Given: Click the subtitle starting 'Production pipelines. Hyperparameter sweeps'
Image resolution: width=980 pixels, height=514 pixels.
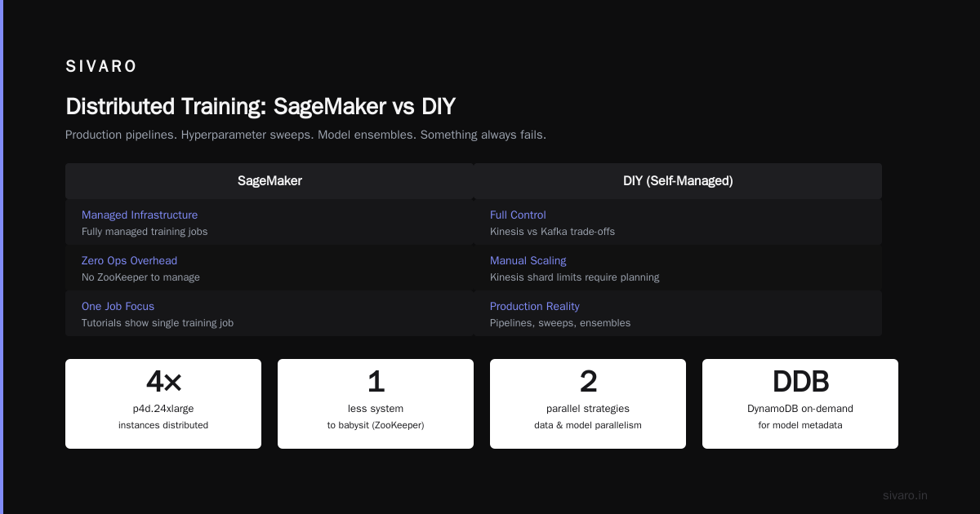Looking at the screenshot, I should tap(305, 135).
